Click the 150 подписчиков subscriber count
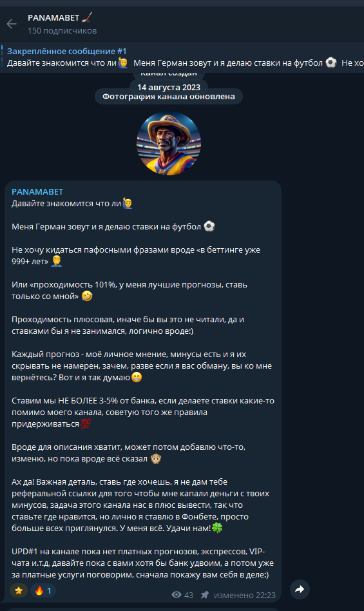Viewport: 364px width, 611px height. pyautogui.click(x=62, y=30)
